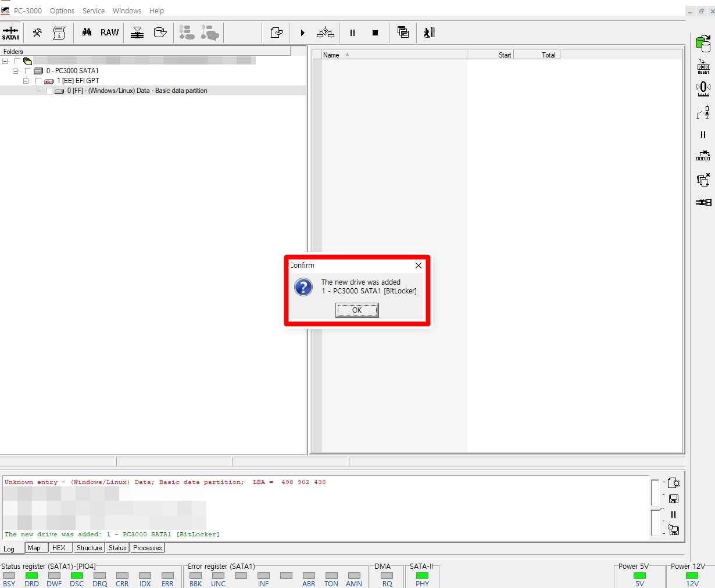Click the green disk copy icon

(703, 43)
